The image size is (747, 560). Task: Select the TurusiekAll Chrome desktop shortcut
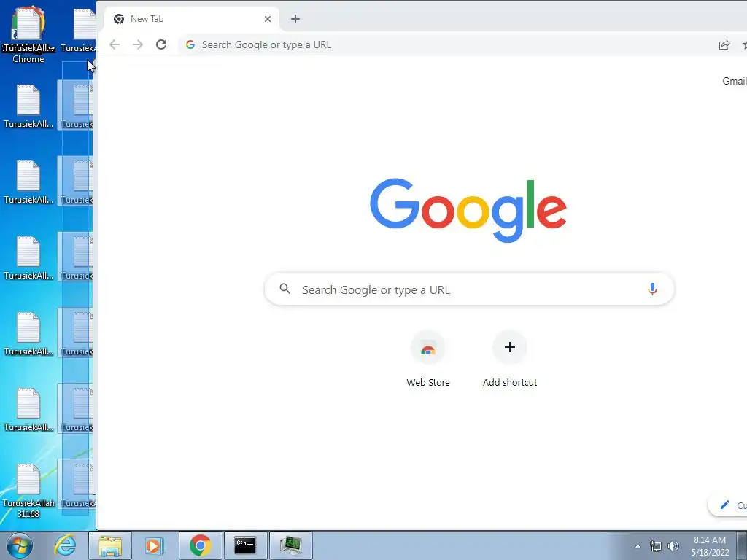[x=28, y=35]
